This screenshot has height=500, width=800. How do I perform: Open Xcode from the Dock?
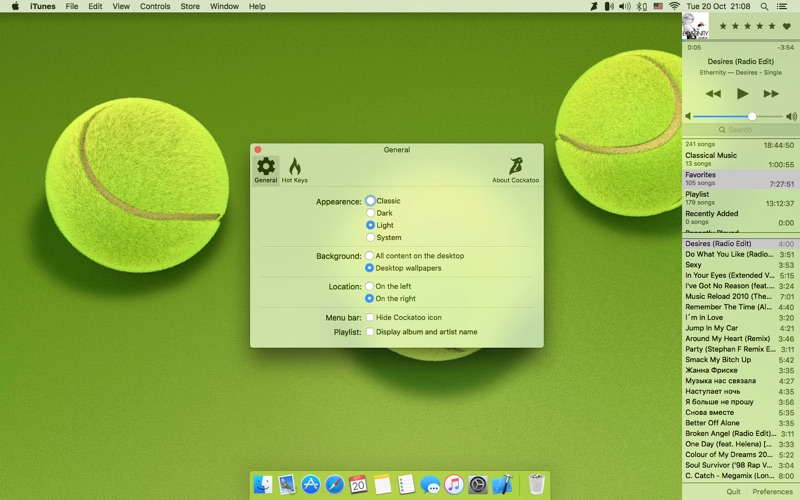pos(502,484)
